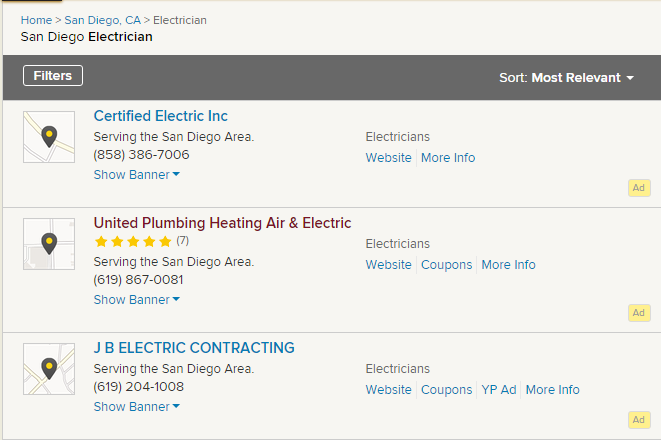
Task: Click the five-star rating for United Plumbing
Action: (133, 241)
